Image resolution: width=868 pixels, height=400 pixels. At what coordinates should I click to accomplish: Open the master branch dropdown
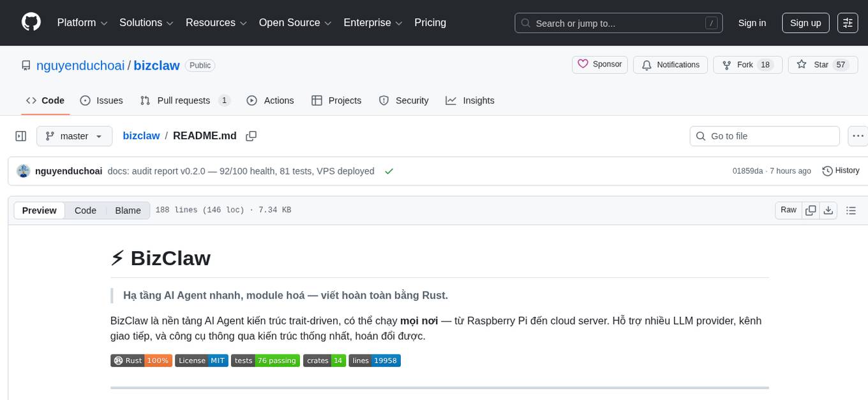pos(74,135)
